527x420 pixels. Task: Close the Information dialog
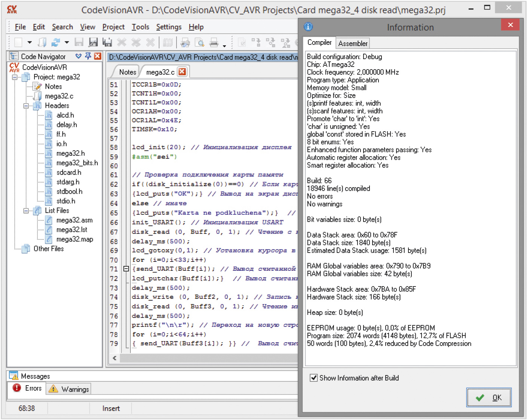pyautogui.click(x=510, y=25)
